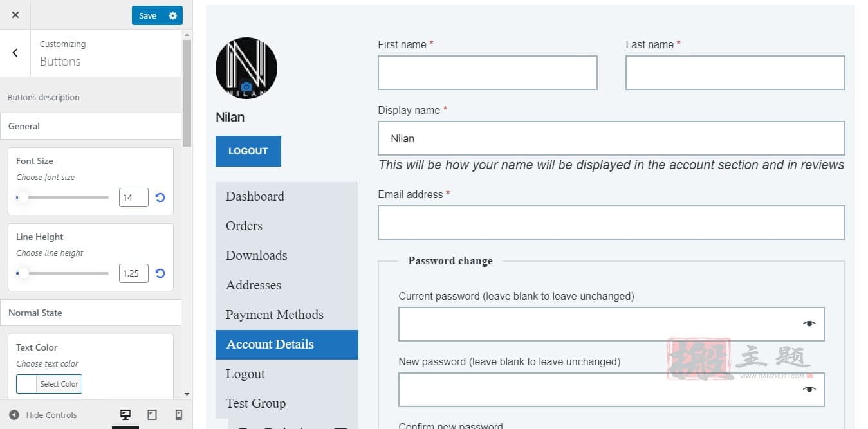Click the Buttons description text
The height and width of the screenshot is (429, 868).
44,98
